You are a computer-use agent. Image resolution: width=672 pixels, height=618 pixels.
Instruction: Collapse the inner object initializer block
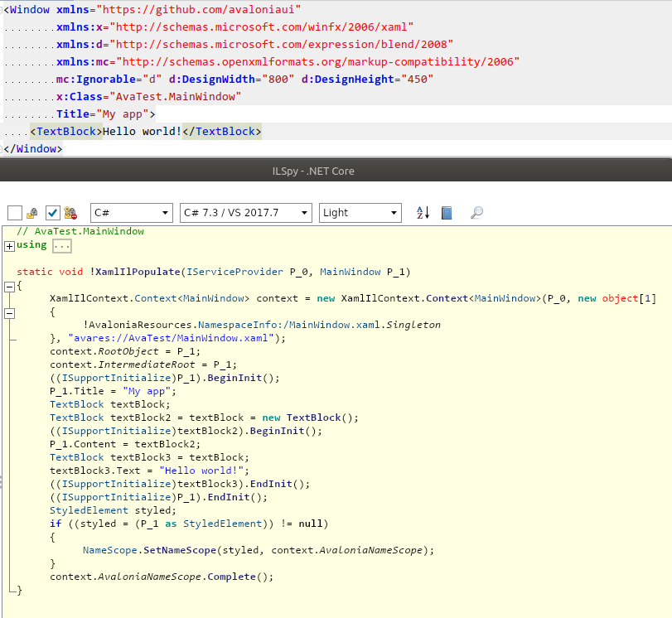click(7, 312)
